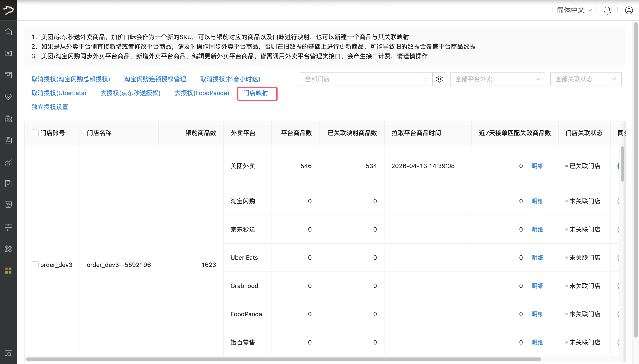Click the 1623 银豹商品数 value

[x=209, y=265]
